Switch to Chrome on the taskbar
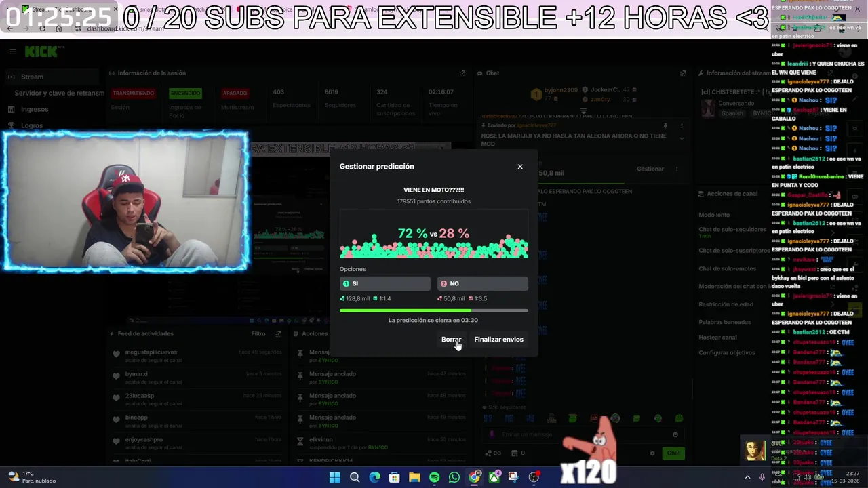The image size is (868, 488). pyautogui.click(x=474, y=477)
